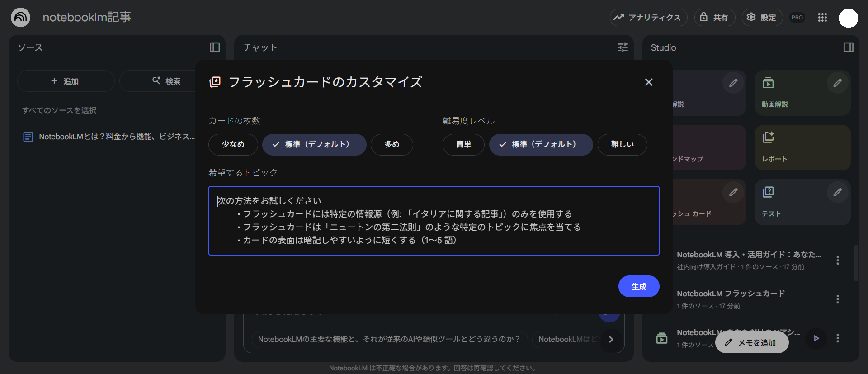
Task: Click the PRO badge
Action: click(x=797, y=18)
